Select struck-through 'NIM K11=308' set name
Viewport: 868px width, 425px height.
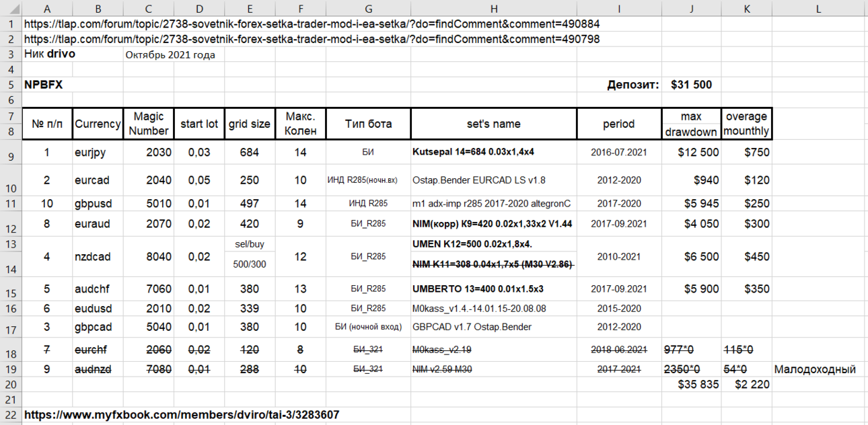pyautogui.click(x=493, y=264)
